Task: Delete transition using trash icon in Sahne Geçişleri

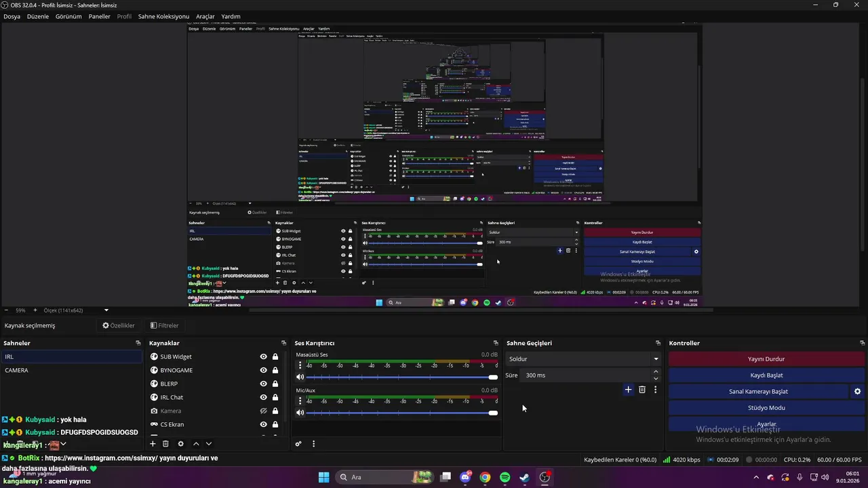Action: click(642, 390)
